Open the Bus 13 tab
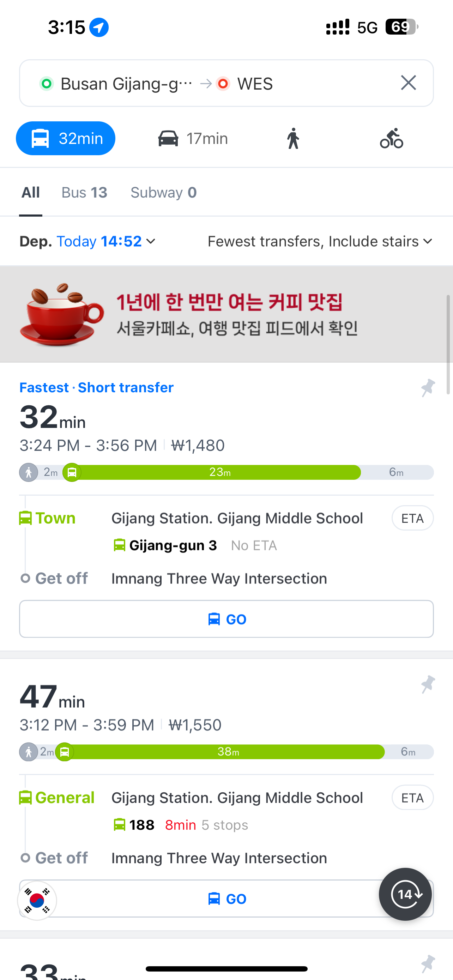This screenshot has height=980, width=453. coord(84,193)
